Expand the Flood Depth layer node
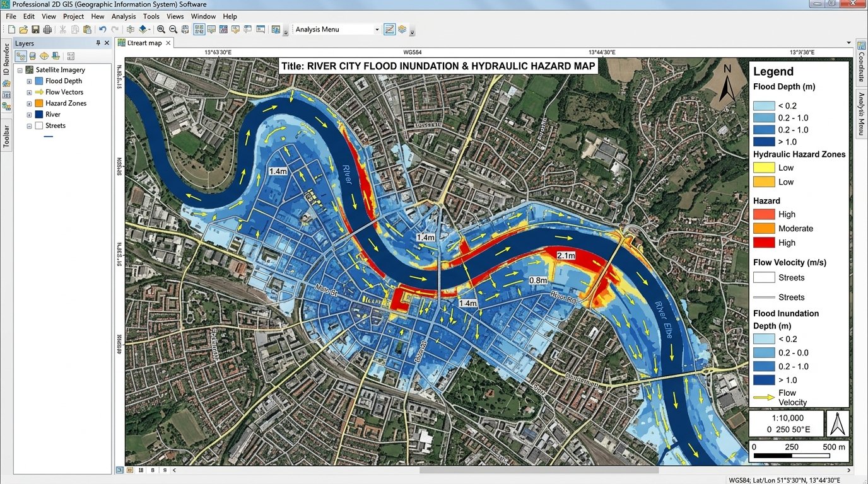This screenshot has height=484, width=868. tap(29, 81)
